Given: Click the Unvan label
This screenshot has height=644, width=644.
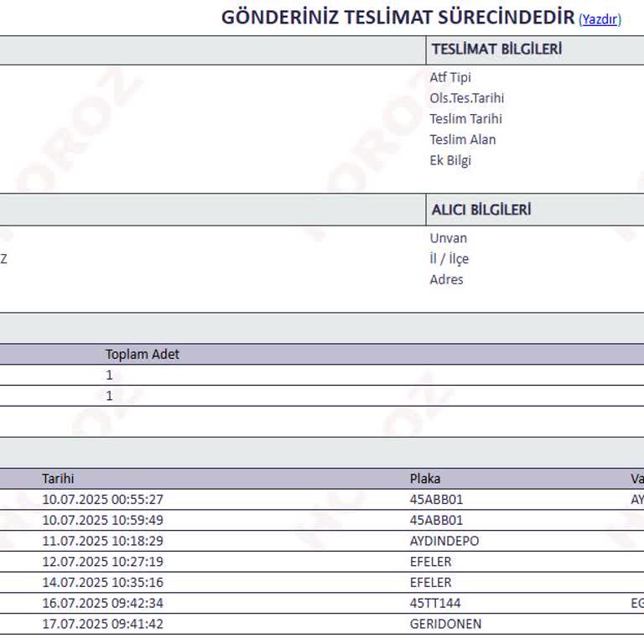Looking at the screenshot, I should 448,238.
